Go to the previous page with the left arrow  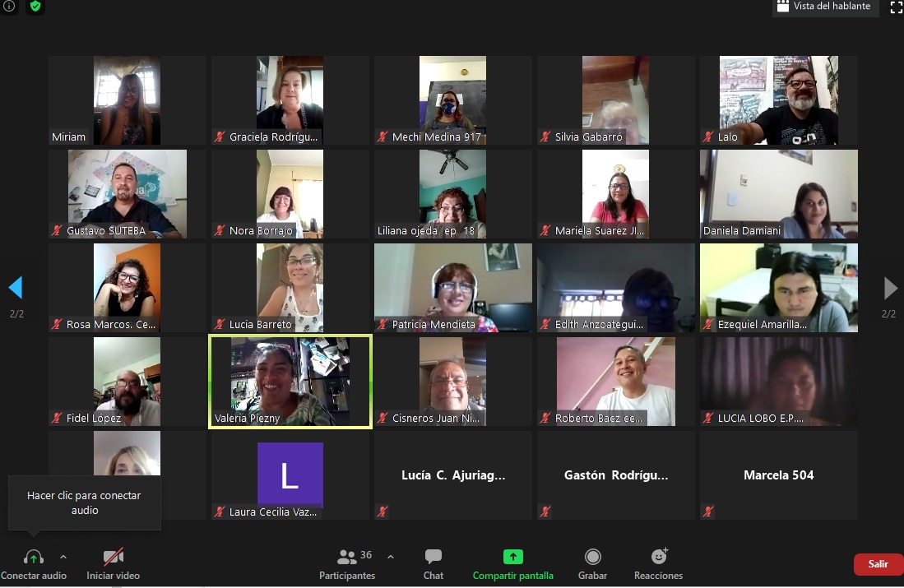pyautogui.click(x=15, y=288)
